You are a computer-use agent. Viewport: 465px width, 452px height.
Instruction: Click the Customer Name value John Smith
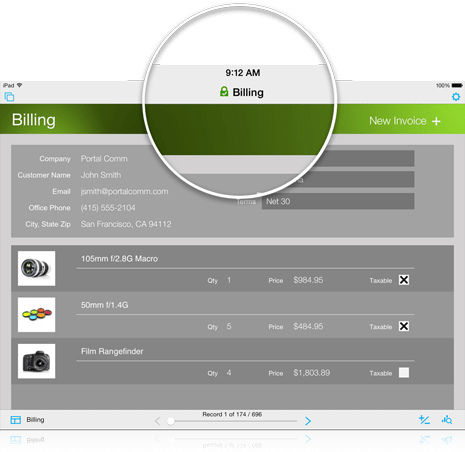pos(101,175)
